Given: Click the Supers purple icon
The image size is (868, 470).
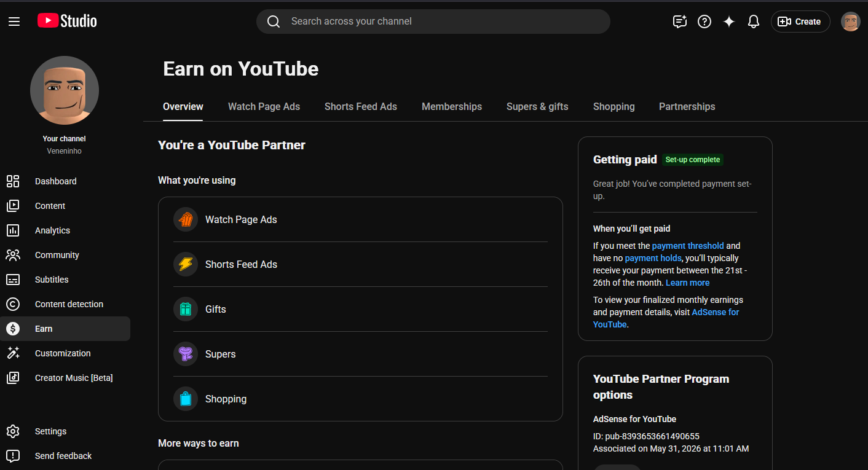Looking at the screenshot, I should [186, 354].
